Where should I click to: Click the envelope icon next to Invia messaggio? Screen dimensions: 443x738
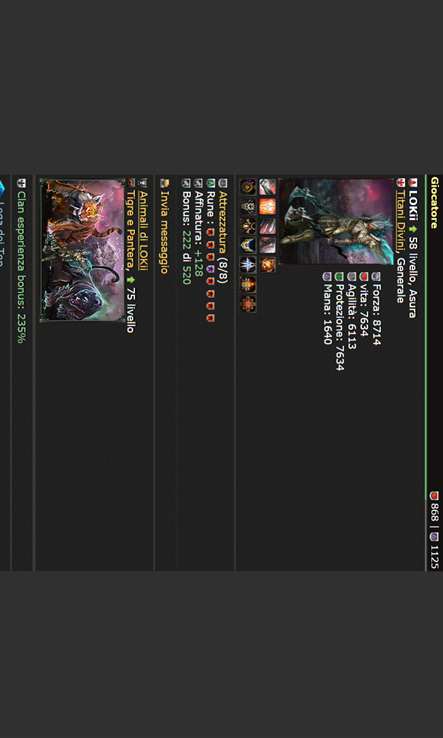tap(164, 183)
